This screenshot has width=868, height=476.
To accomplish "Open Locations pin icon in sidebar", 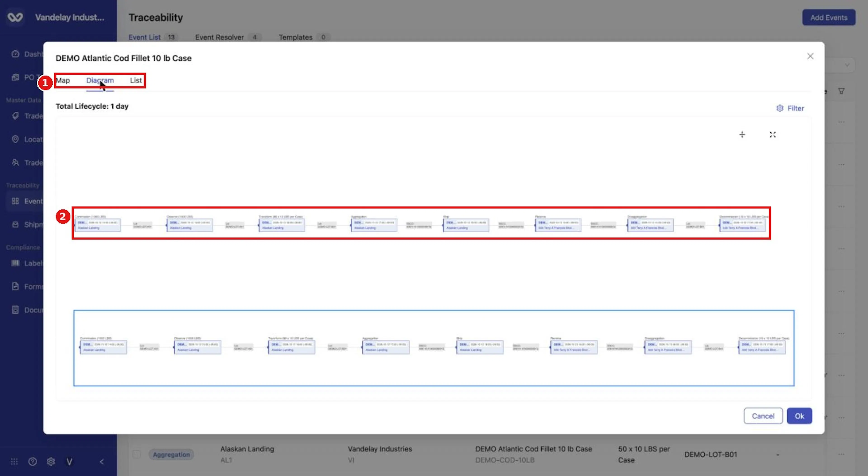I will (15, 139).
